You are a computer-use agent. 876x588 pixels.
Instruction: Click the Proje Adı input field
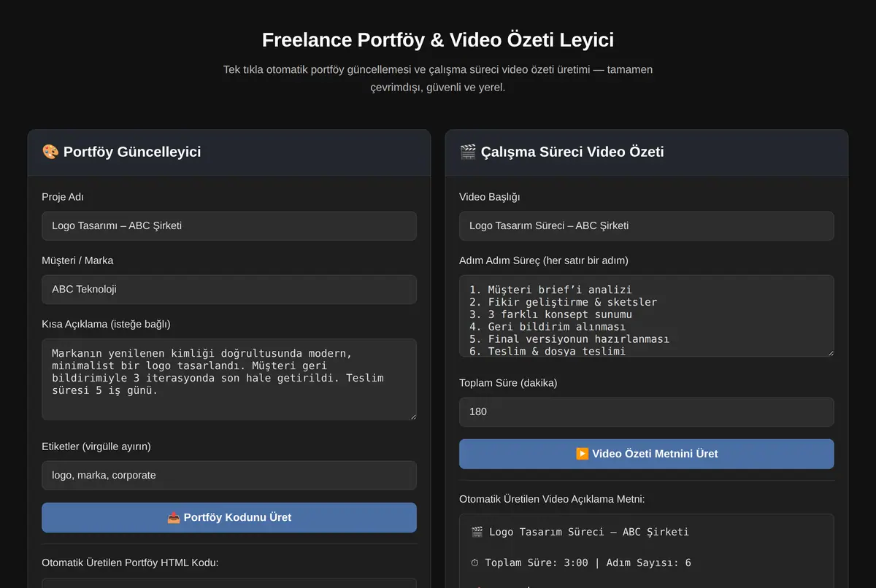click(x=229, y=226)
